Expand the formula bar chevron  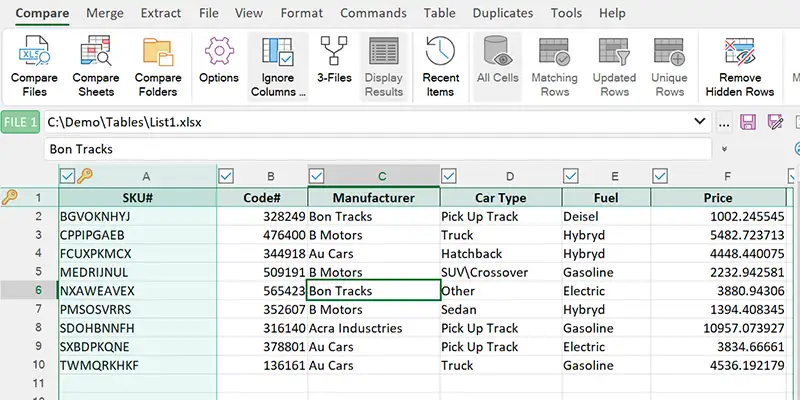click(x=724, y=149)
